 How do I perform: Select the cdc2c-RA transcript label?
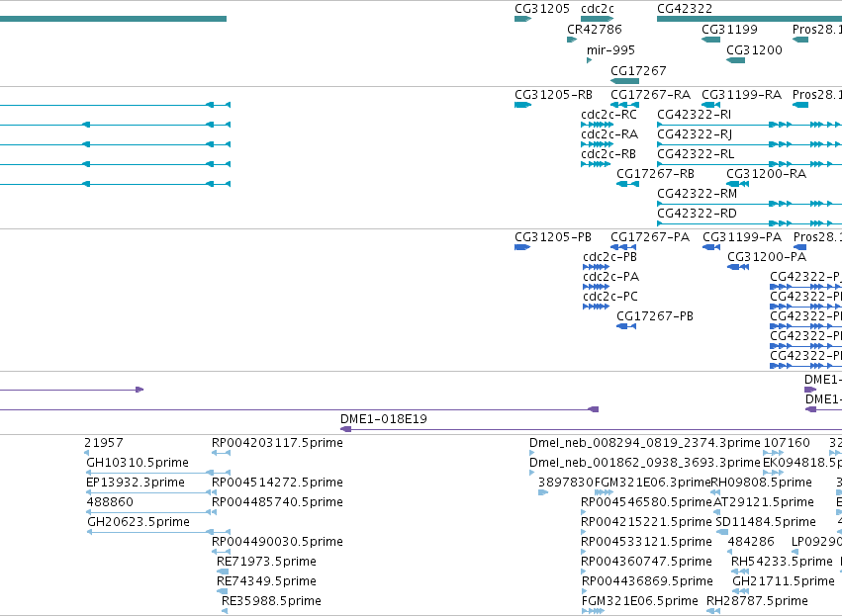coord(609,134)
